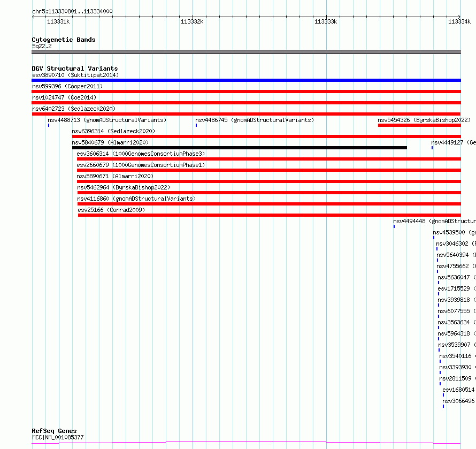Click the nsv5640394 variant label
This screenshot has height=449, width=476.
pos(456,255)
